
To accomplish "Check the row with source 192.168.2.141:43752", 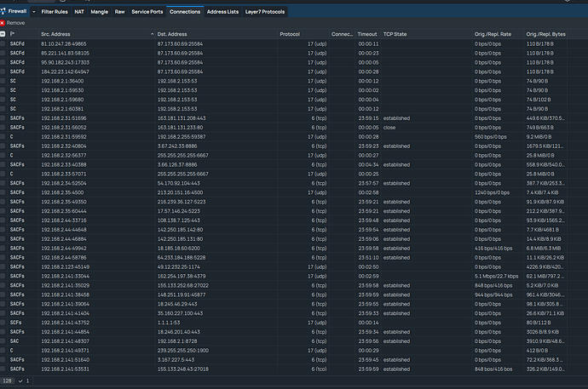I will 3,323.
